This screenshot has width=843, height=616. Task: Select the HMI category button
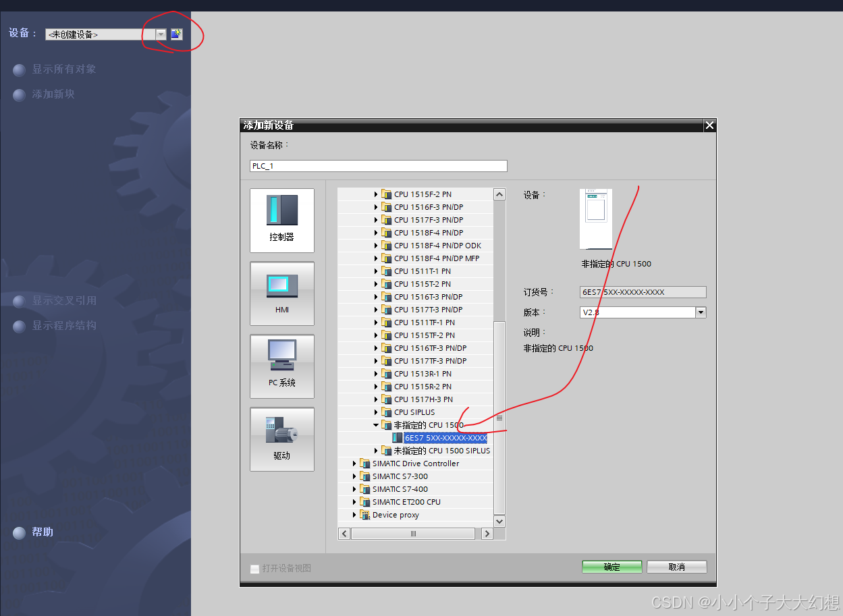tap(282, 293)
